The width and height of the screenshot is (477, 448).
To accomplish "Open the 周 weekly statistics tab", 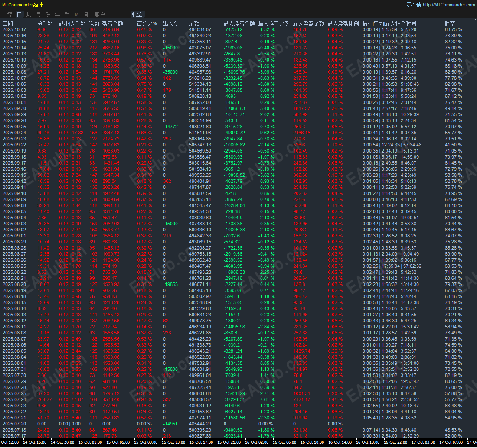I will tap(29, 14).
